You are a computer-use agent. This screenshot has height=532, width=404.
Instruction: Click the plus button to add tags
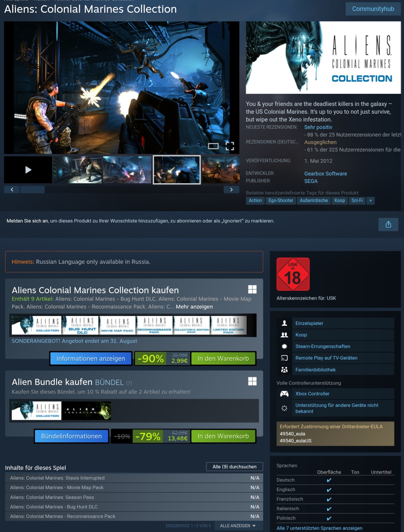(371, 201)
